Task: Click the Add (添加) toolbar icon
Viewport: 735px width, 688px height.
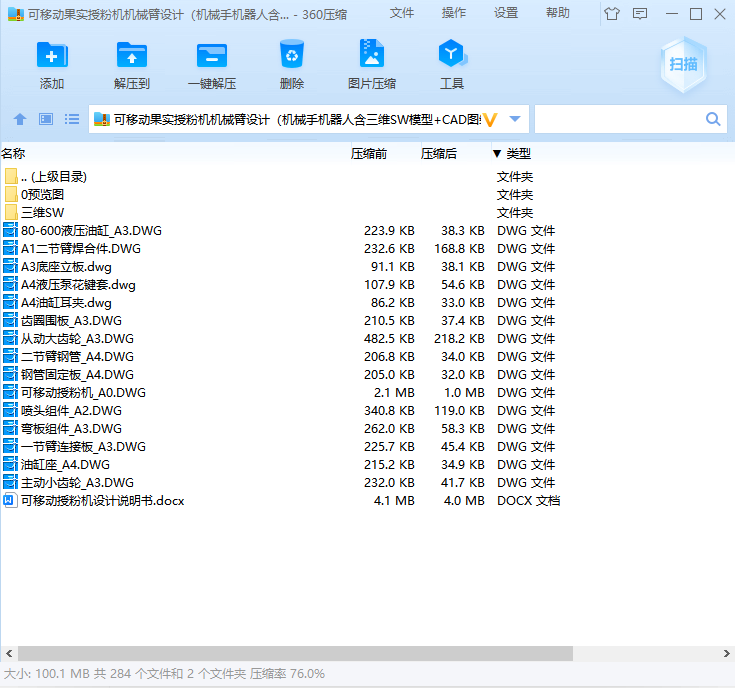Action: pos(52,55)
